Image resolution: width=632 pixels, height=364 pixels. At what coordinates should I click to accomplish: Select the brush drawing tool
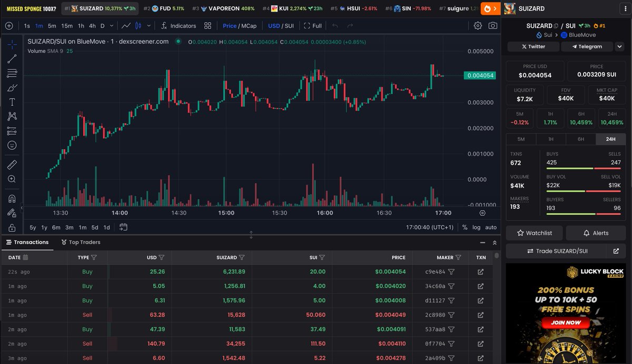point(12,88)
